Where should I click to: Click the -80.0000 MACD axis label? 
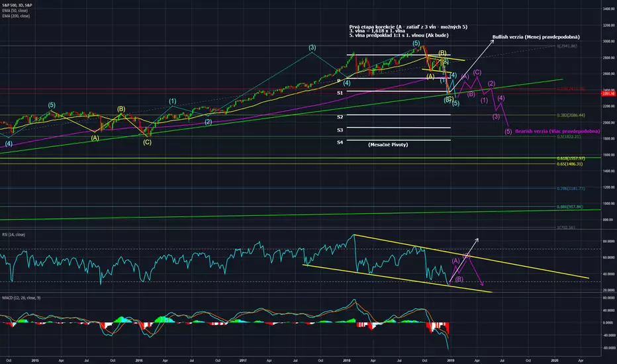608,348
